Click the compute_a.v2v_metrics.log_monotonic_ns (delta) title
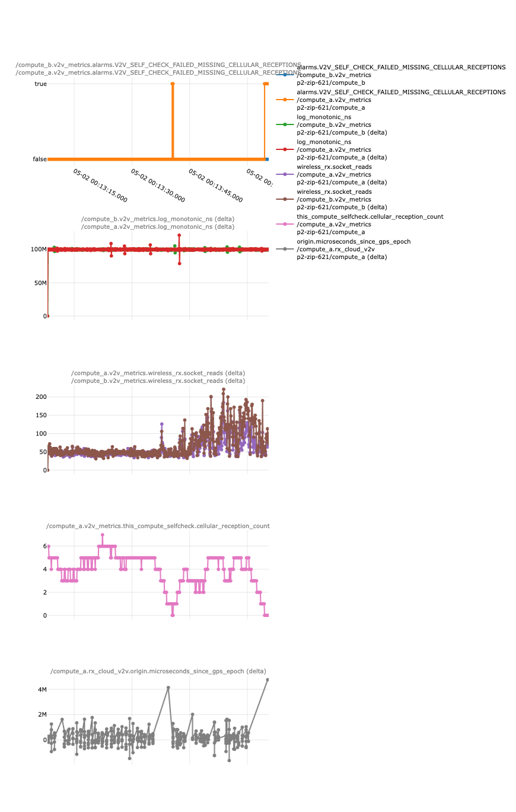516x812 pixels. click(x=158, y=226)
